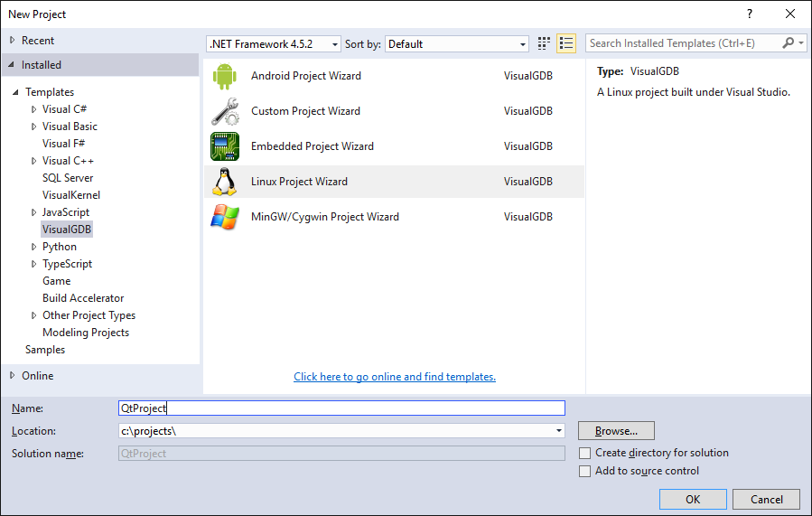Open search options dropdown arrow
Screen dimensions: 812x516
[801, 43]
